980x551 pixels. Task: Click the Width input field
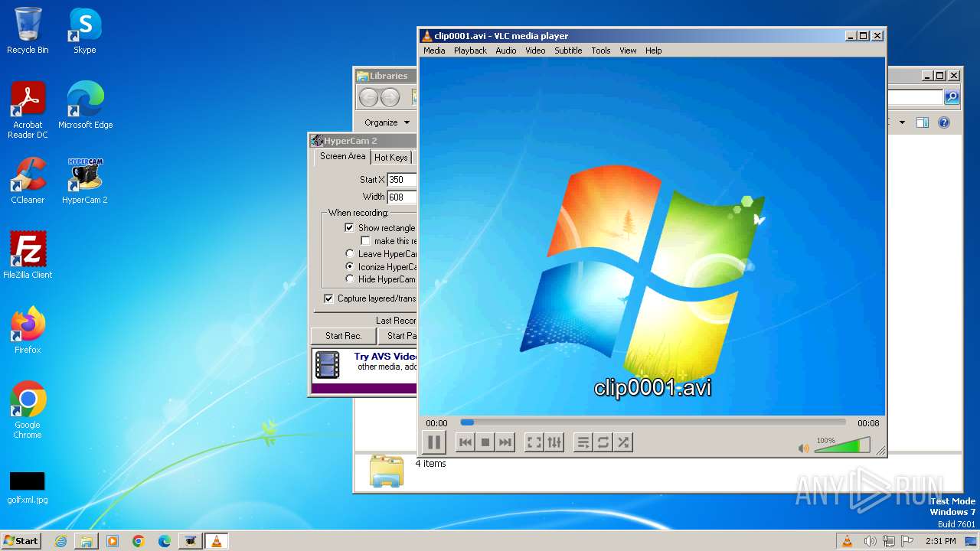pos(401,197)
